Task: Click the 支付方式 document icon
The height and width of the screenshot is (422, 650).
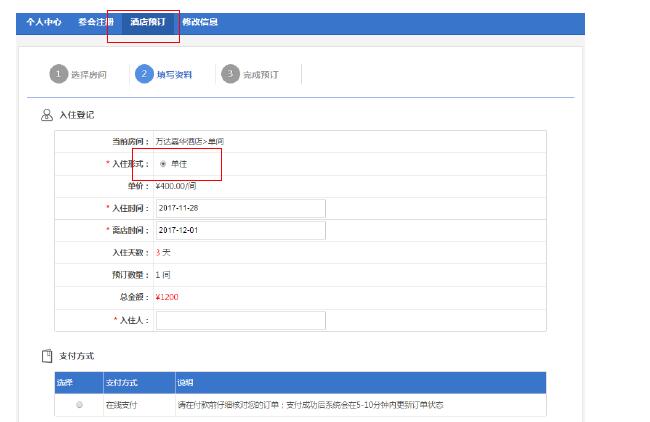Action: pos(47,355)
